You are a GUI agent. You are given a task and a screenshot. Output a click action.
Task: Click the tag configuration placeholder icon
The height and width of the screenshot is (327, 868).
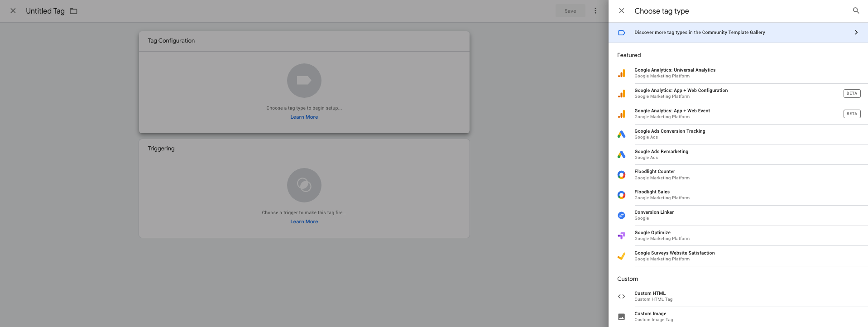click(304, 81)
